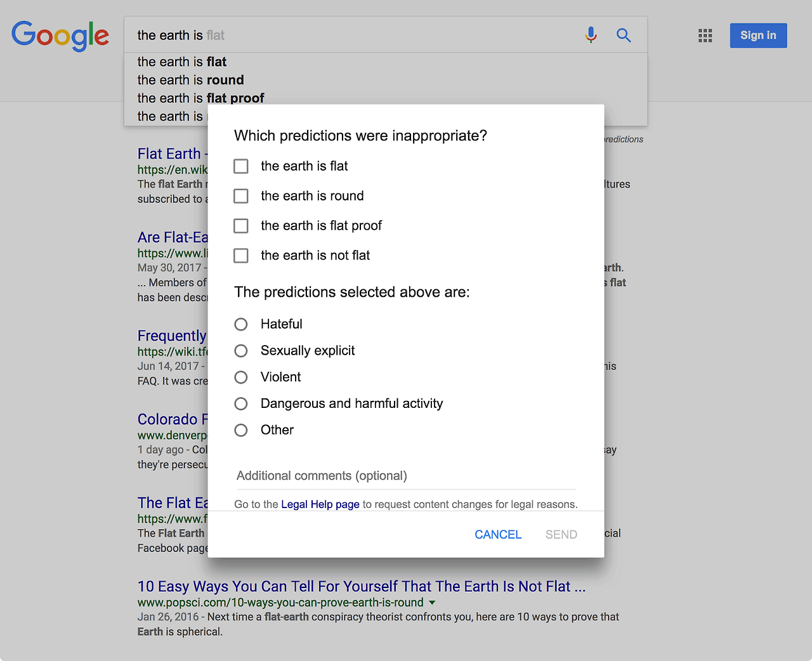
Task: Select the Hateful radio option
Action: 241,324
